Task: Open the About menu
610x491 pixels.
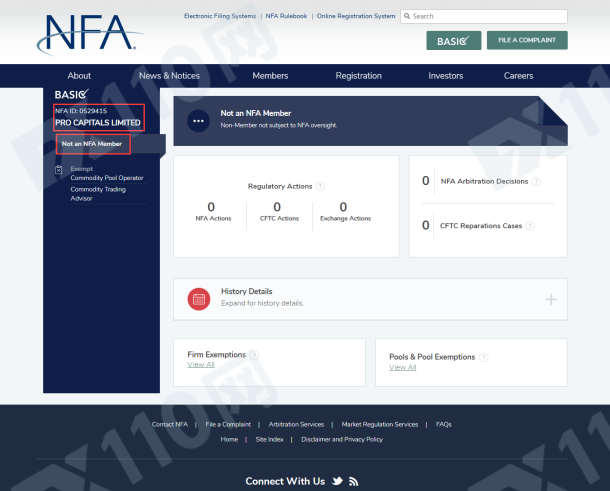Action: pyautogui.click(x=79, y=76)
